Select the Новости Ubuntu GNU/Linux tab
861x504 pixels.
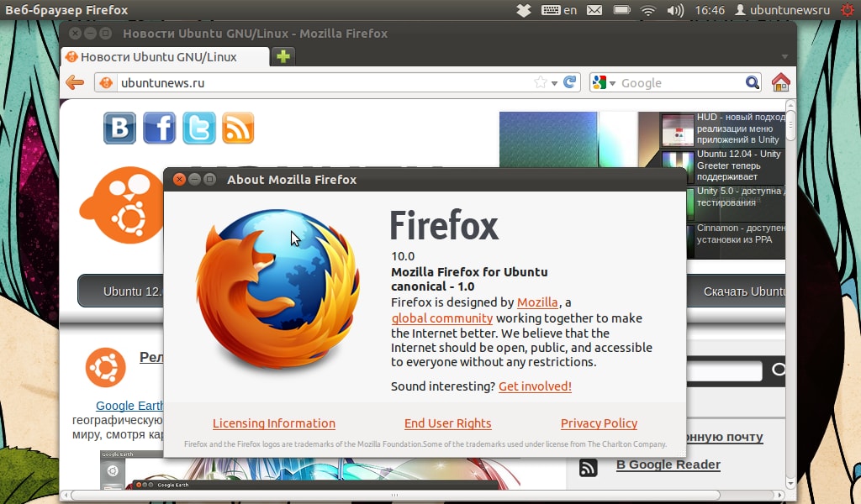pos(165,57)
